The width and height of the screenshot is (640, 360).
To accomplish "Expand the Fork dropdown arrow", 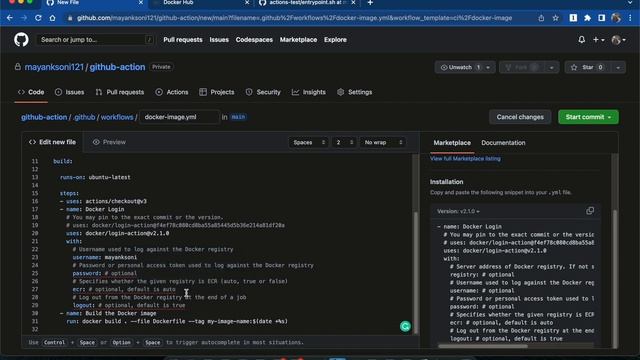I will (x=551, y=67).
